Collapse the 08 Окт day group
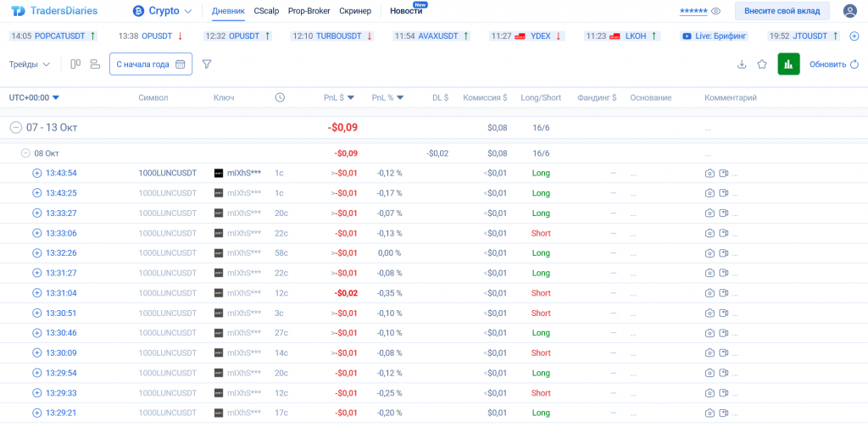868x427 pixels. click(25, 153)
